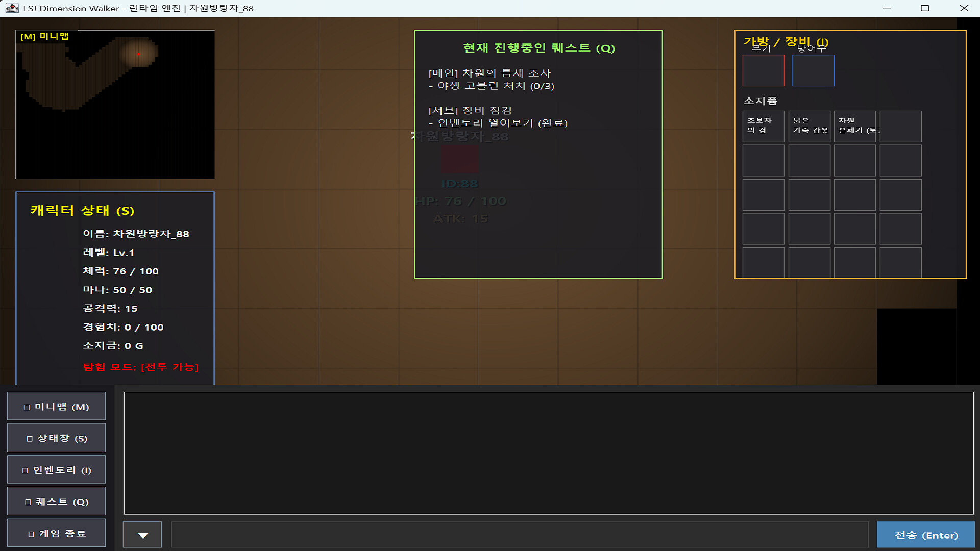Click the 인벤토리 열어보기 (완료) objective
Viewport: 980px width, 551px height.
pos(498,123)
